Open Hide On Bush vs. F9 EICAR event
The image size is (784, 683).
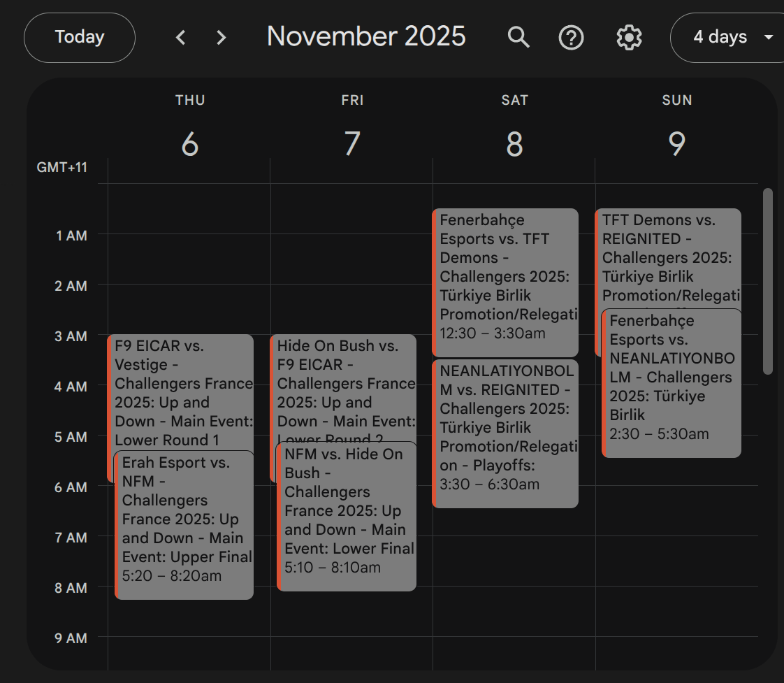[345, 383]
